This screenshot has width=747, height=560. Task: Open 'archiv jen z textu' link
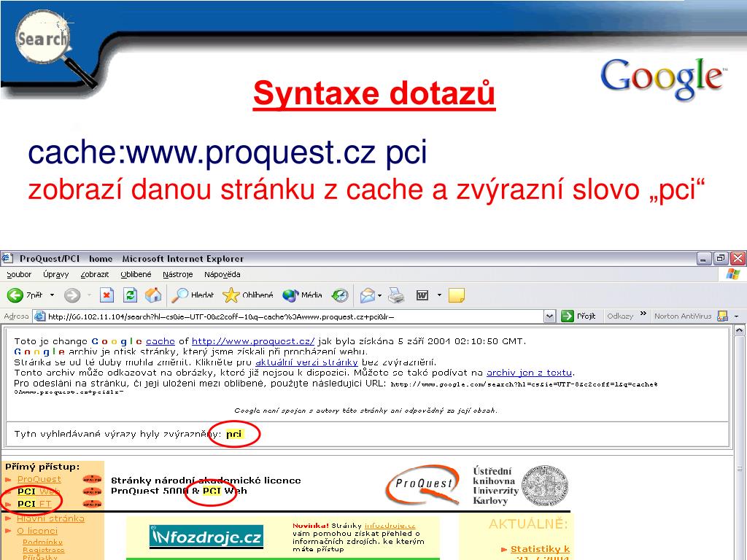pos(529,373)
